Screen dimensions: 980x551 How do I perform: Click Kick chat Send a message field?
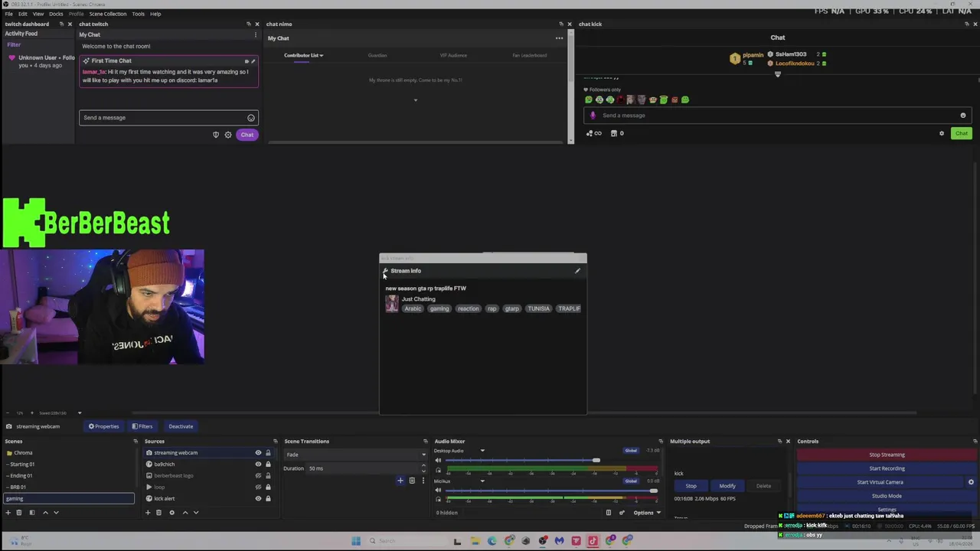click(x=778, y=116)
